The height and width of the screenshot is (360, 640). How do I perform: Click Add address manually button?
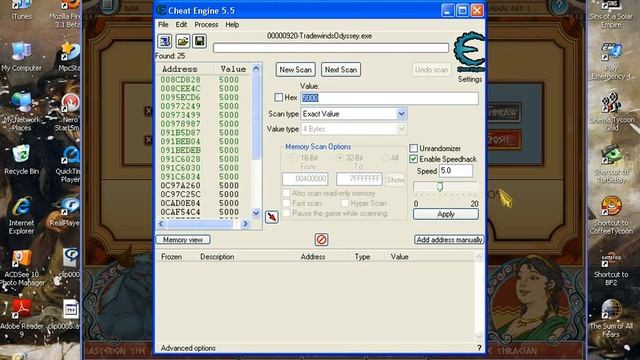pyautogui.click(x=449, y=240)
